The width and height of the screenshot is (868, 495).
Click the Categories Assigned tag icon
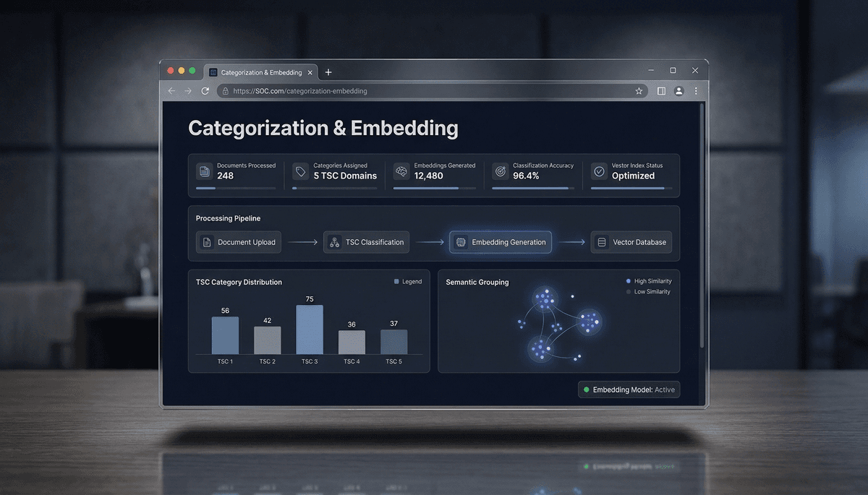tap(301, 172)
